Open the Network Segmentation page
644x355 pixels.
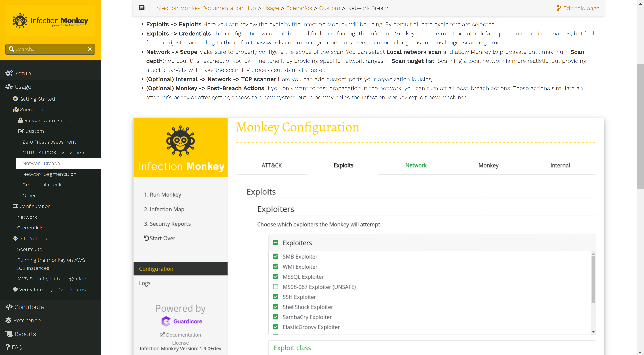(49, 174)
